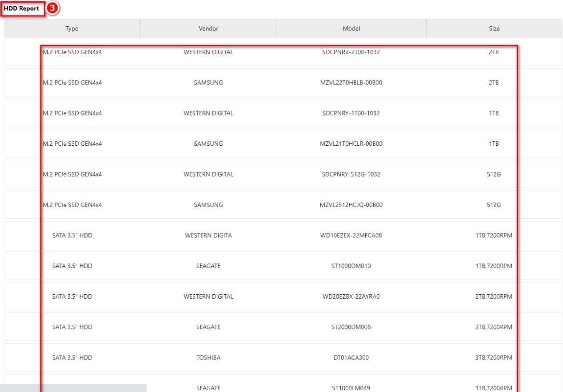Click vendor WESTERN DIGITAL in SDCPNRY-512G-1032 row

pyautogui.click(x=208, y=174)
